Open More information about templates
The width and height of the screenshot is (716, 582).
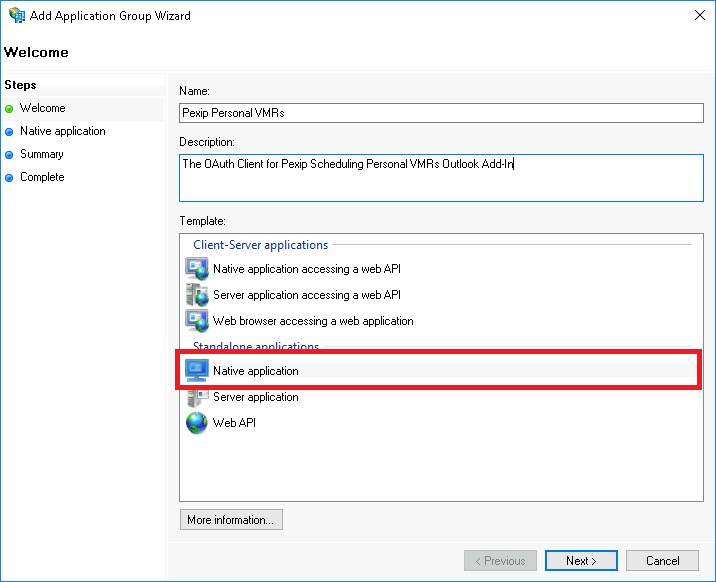point(231,520)
